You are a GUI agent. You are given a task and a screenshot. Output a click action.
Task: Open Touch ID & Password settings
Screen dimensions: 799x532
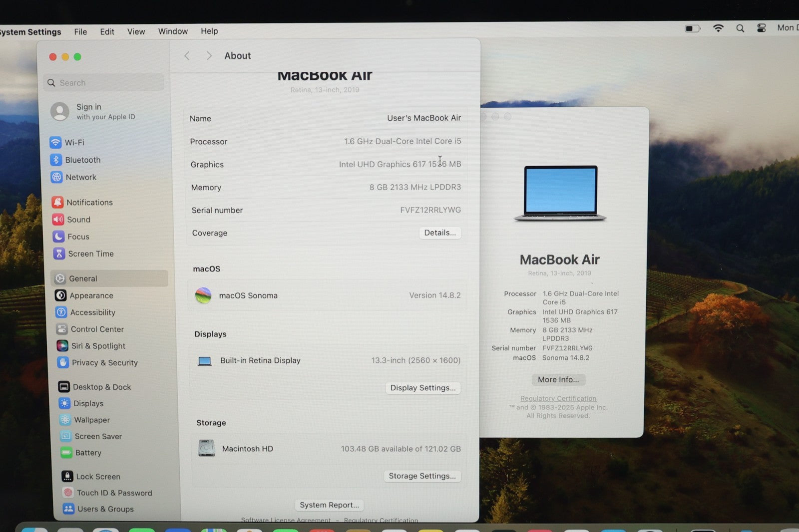114,493
